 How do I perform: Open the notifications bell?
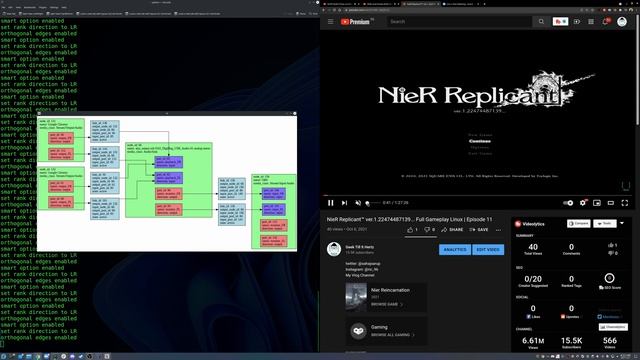[606, 22]
